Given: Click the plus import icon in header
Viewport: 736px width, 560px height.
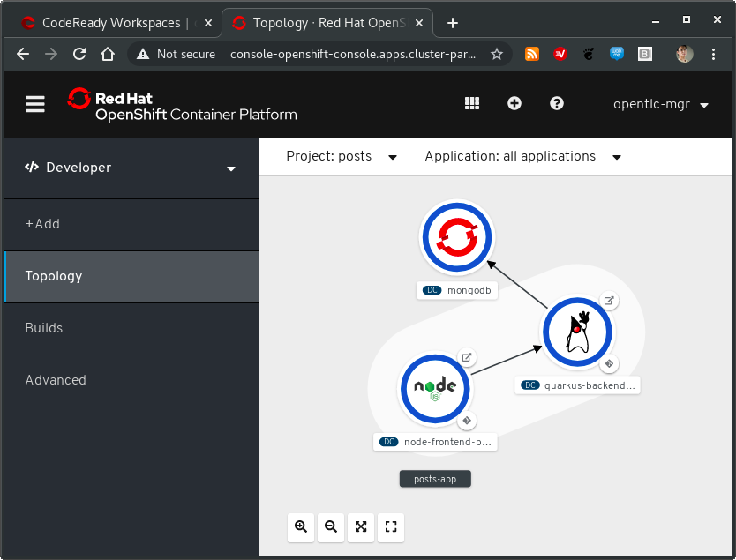Looking at the screenshot, I should tap(514, 104).
